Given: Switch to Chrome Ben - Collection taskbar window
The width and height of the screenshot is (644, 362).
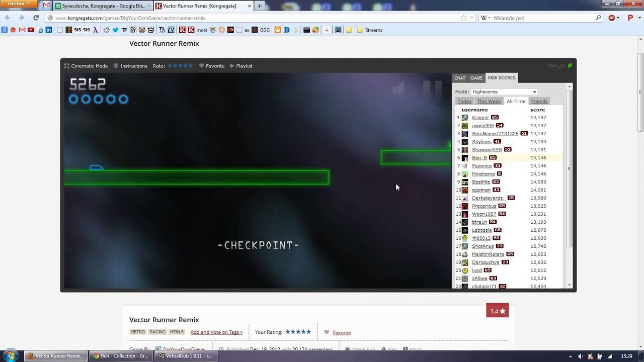Looking at the screenshot, I should (121, 356).
